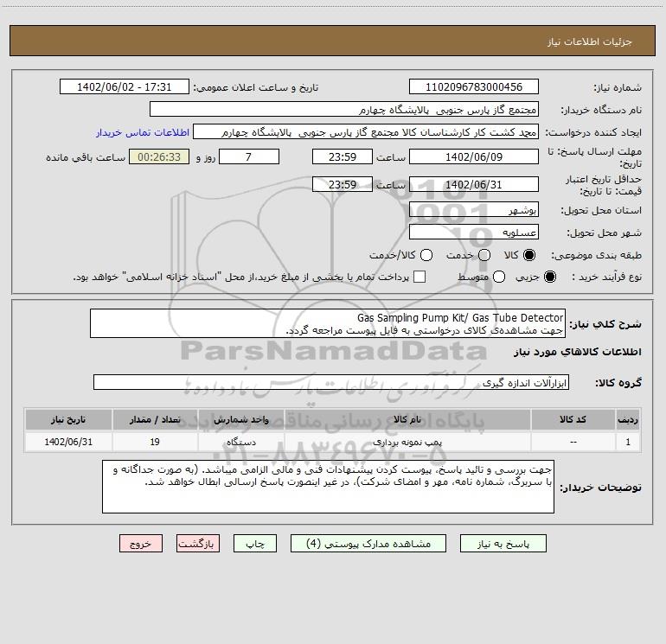Click the توضیحات خریدار text area

click(328, 487)
